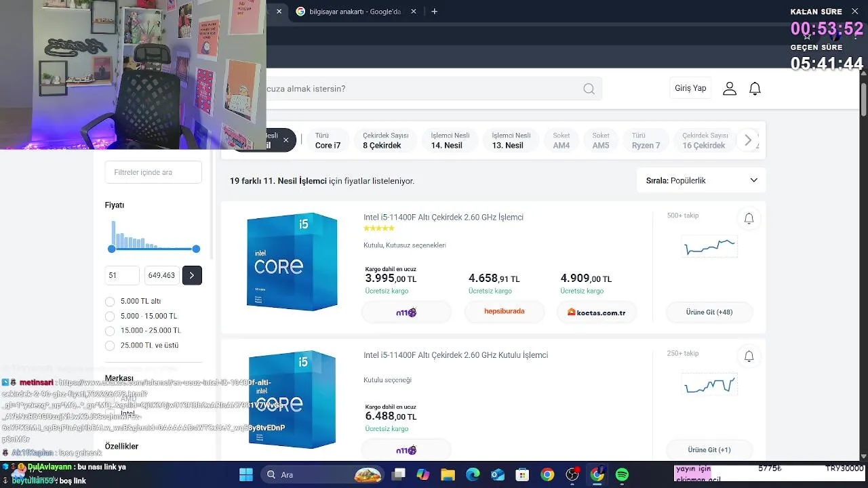This screenshot has width=868, height=488.
Task: Filter by 16 Çekirdek chip
Action: (705, 140)
